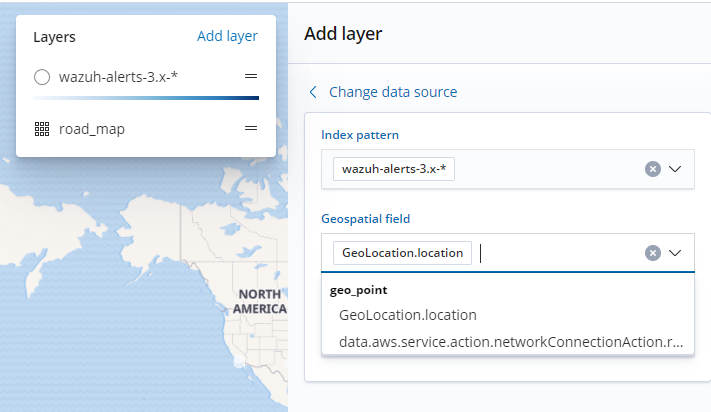Screen dimensions: 711x412
Task: Go back via Change data source
Action: click(392, 92)
